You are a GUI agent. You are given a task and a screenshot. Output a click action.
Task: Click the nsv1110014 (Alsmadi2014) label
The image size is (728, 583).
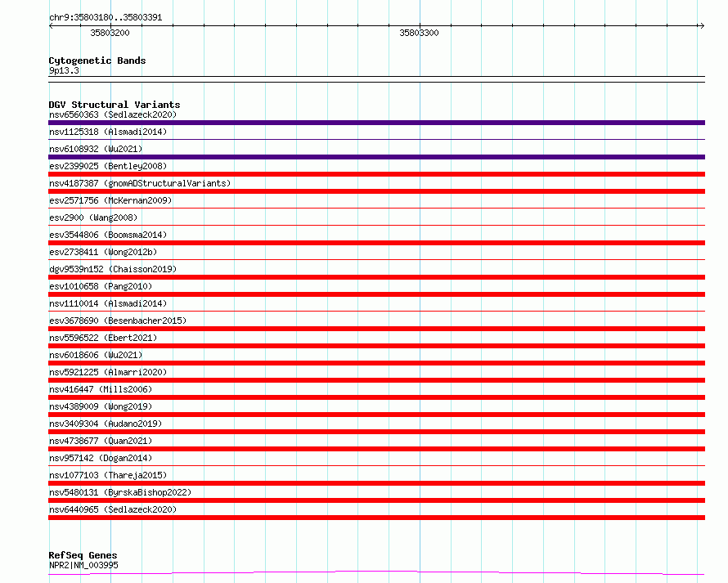pos(108,303)
